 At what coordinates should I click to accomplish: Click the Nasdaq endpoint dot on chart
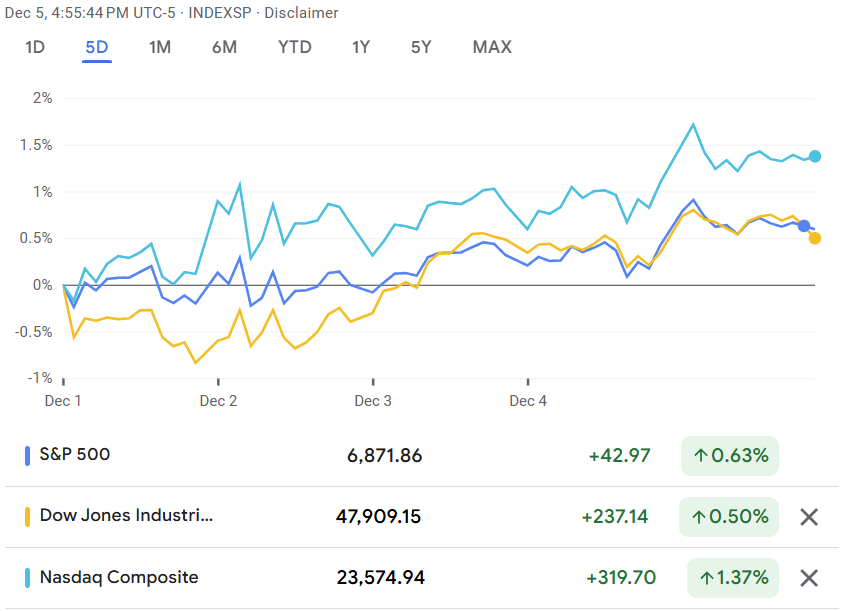point(815,156)
